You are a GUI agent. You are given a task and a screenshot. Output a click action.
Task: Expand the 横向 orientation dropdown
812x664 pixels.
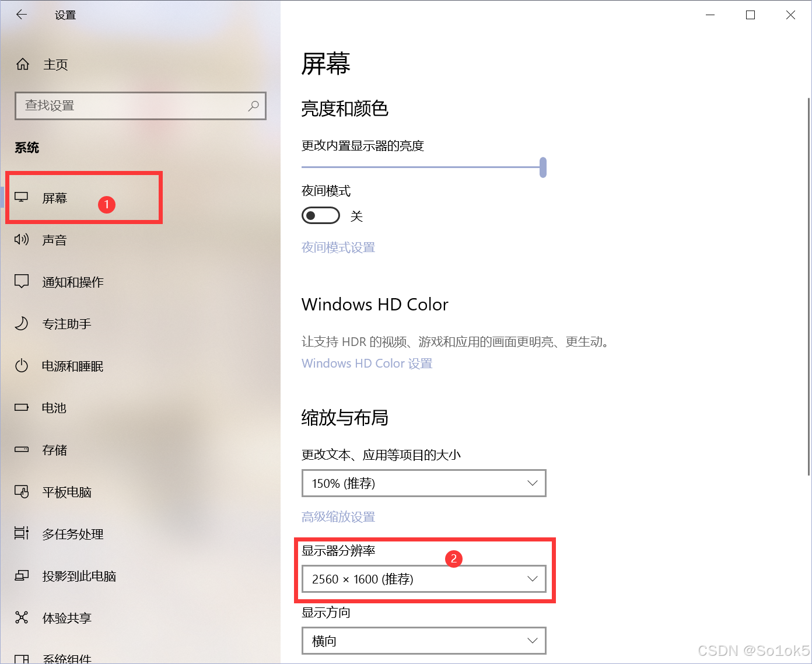pyautogui.click(x=424, y=641)
